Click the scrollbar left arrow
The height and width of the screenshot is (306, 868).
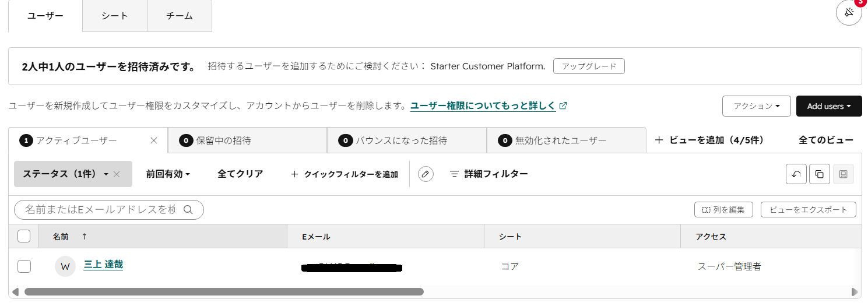click(x=16, y=291)
